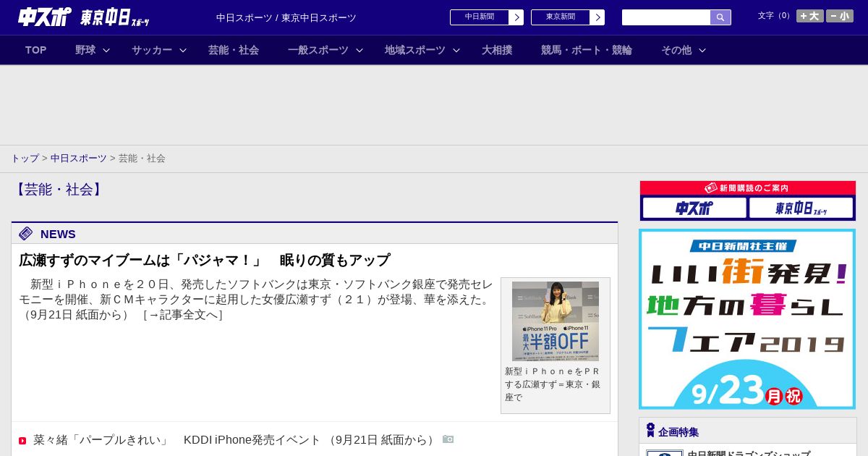This screenshot has height=456, width=868.
Task: Click the 企画特集 section ribbon icon
Action: (x=650, y=431)
